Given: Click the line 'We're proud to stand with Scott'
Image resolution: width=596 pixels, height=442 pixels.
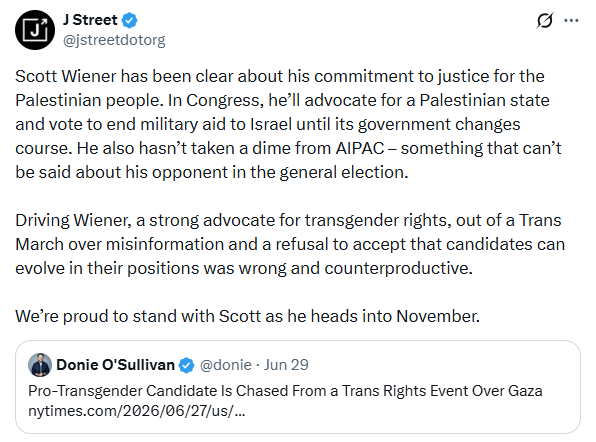Looking at the screenshot, I should point(247,316).
